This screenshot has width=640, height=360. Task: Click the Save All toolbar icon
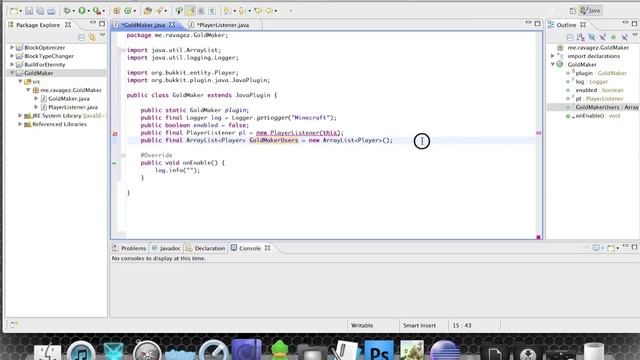pos(40,11)
